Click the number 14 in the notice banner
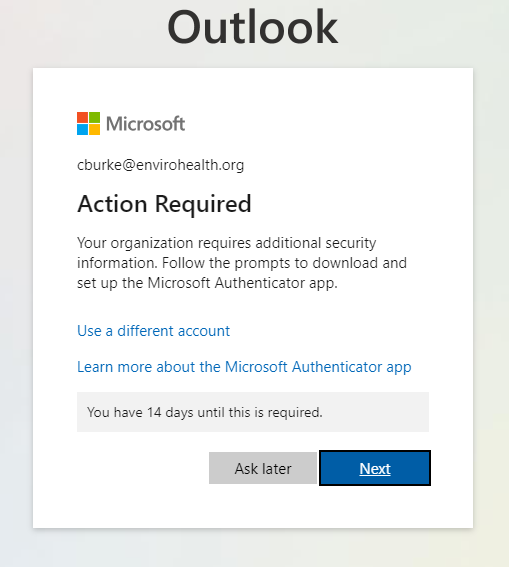This screenshot has height=567, width=509. click(154, 413)
